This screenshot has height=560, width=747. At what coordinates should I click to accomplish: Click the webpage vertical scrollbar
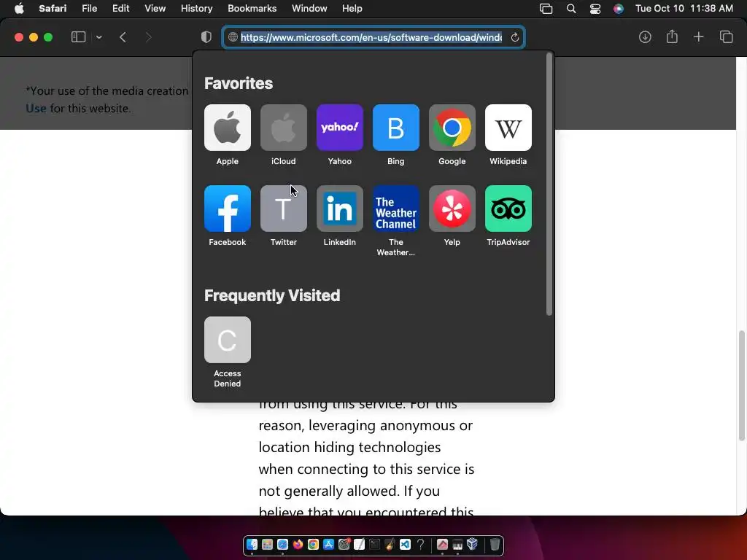click(741, 386)
